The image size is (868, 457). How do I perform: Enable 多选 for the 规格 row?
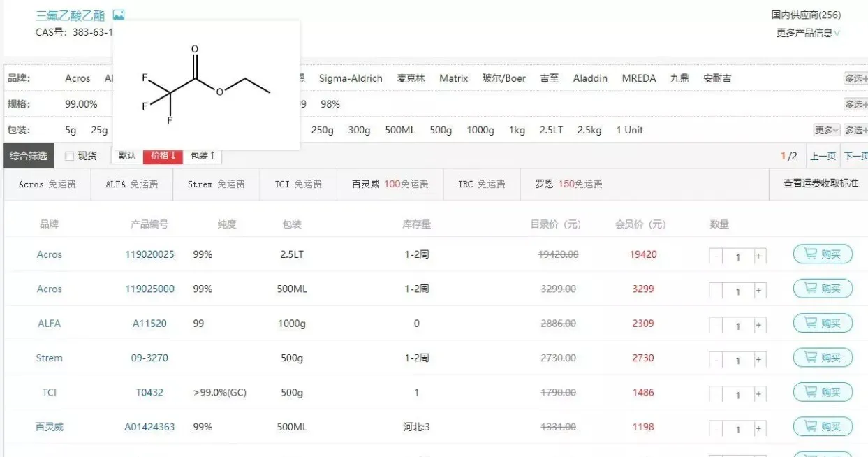(x=855, y=104)
